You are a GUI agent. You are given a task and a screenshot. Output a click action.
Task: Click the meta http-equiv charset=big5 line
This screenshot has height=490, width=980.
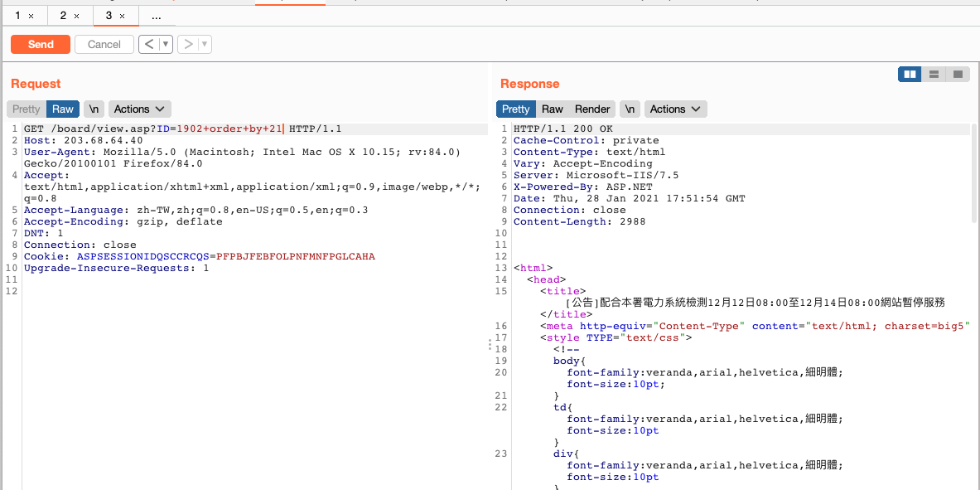tap(755, 326)
